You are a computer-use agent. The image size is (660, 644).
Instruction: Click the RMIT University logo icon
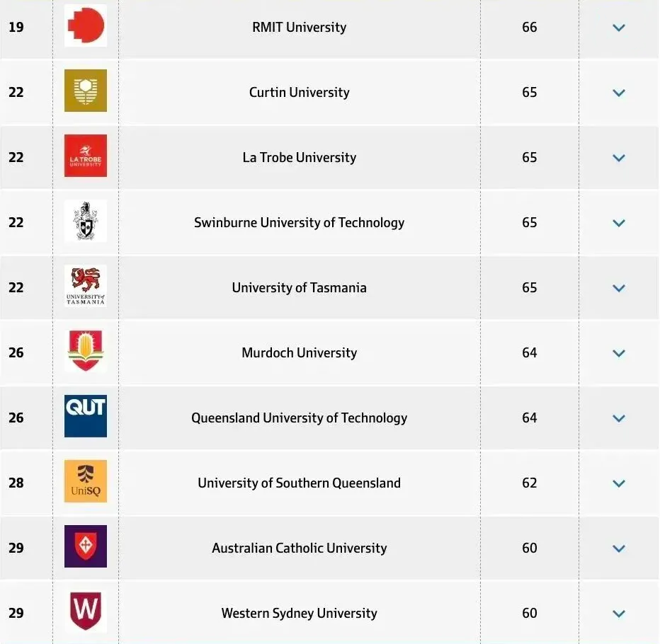pyautogui.click(x=86, y=26)
